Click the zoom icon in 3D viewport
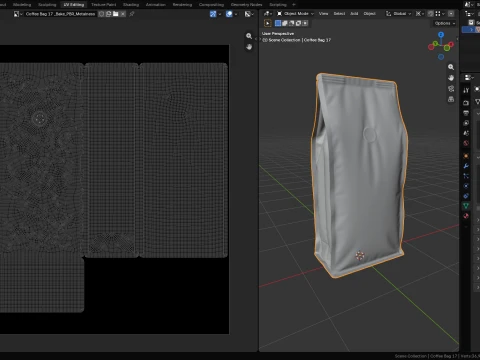Screen dimensions: 480x360 tap(451, 67)
